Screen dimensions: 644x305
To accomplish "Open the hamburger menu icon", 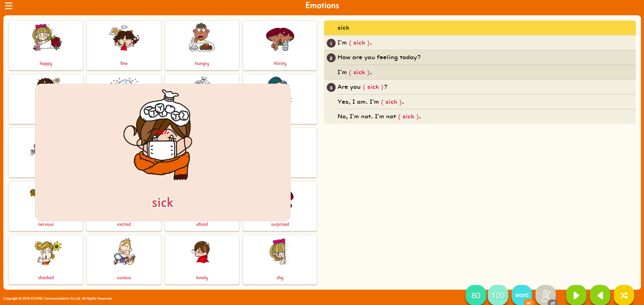I will (x=9, y=6).
